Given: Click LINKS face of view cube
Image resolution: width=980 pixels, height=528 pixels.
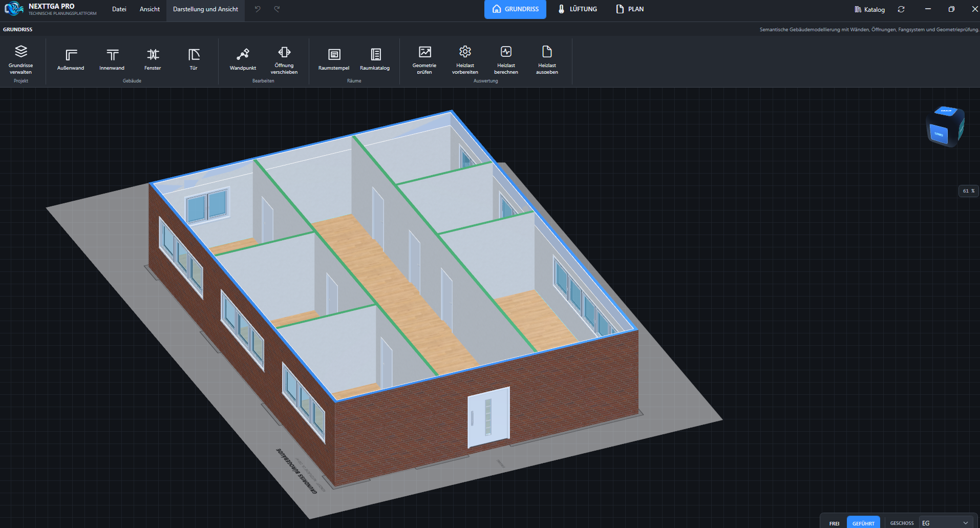Looking at the screenshot, I should (x=939, y=134).
